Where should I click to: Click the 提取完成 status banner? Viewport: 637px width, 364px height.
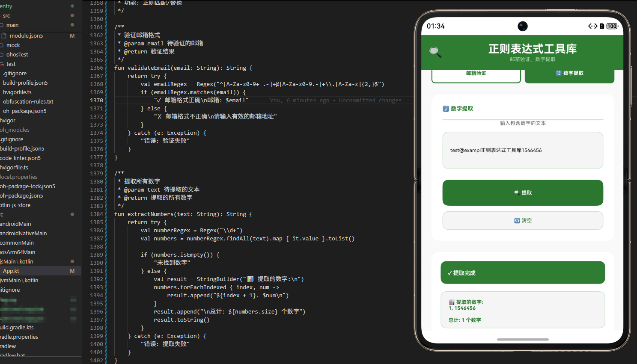coord(523,272)
